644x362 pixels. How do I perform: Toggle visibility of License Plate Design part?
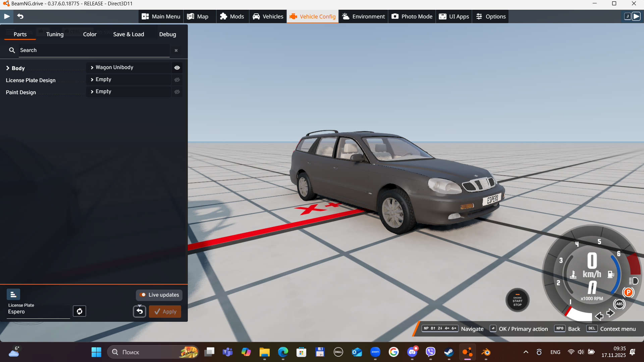pyautogui.click(x=177, y=80)
